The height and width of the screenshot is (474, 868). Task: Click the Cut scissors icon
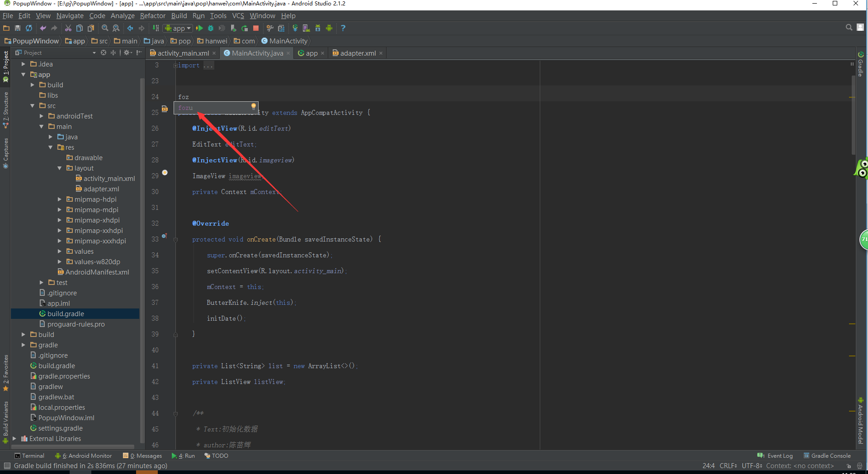coord(68,28)
